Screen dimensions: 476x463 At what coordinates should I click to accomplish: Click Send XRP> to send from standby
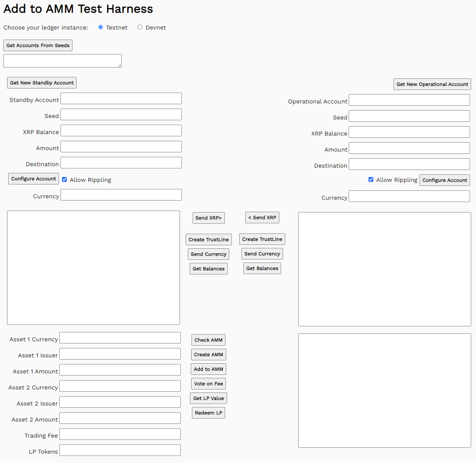coord(208,218)
